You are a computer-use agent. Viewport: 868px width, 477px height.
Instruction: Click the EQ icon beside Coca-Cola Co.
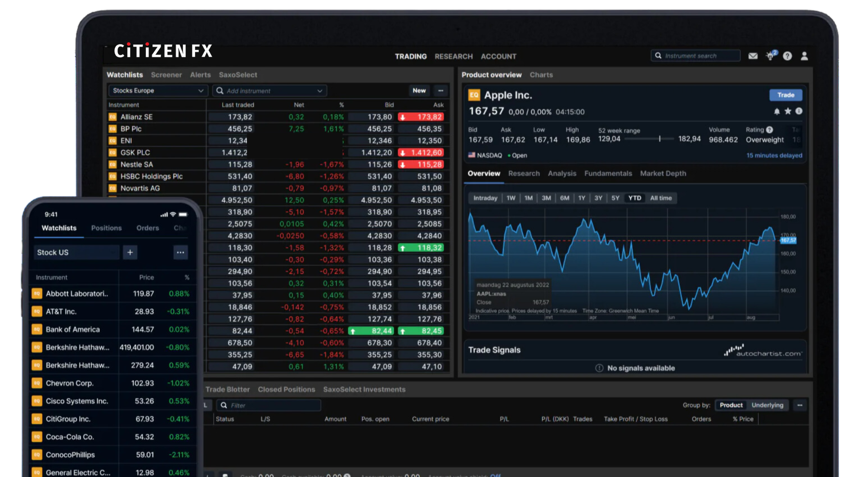pyautogui.click(x=37, y=437)
